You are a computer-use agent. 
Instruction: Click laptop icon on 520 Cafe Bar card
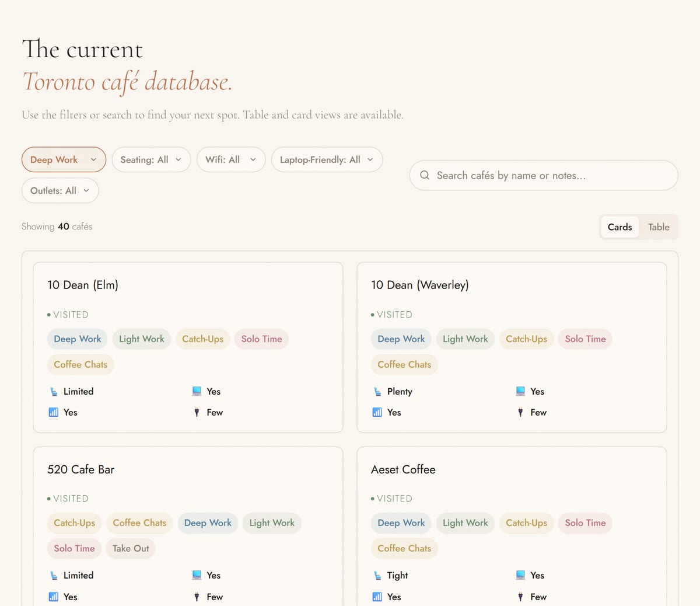pos(197,575)
